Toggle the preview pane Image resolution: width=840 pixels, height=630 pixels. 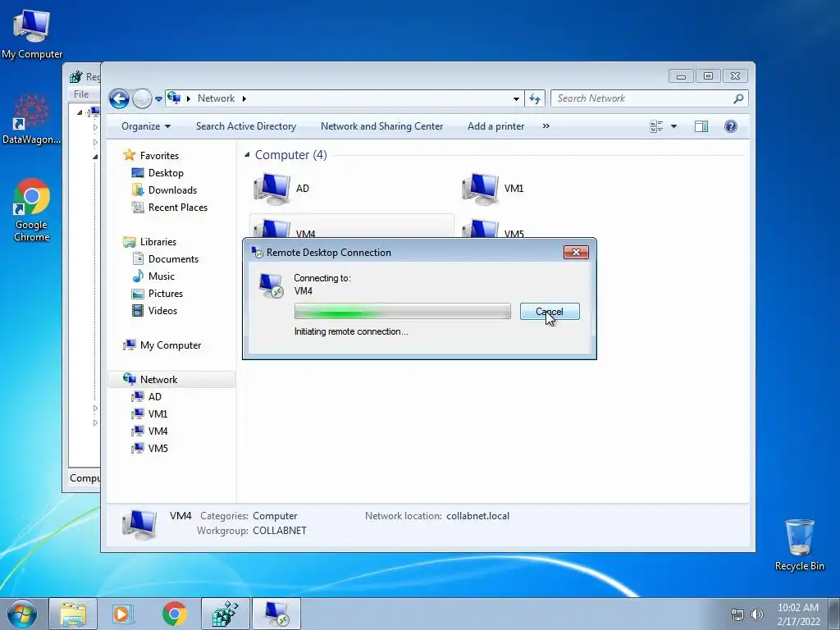[701, 126]
